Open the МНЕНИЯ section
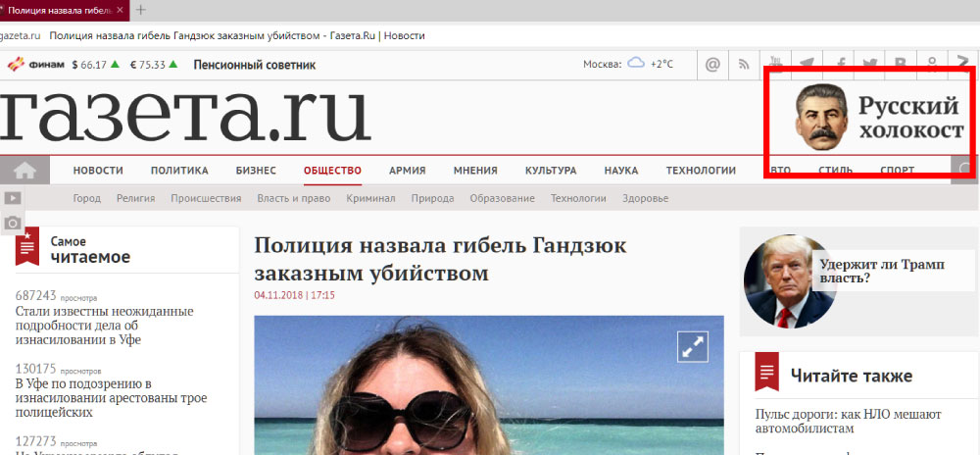Screen dimensions: 980x455 [475, 170]
